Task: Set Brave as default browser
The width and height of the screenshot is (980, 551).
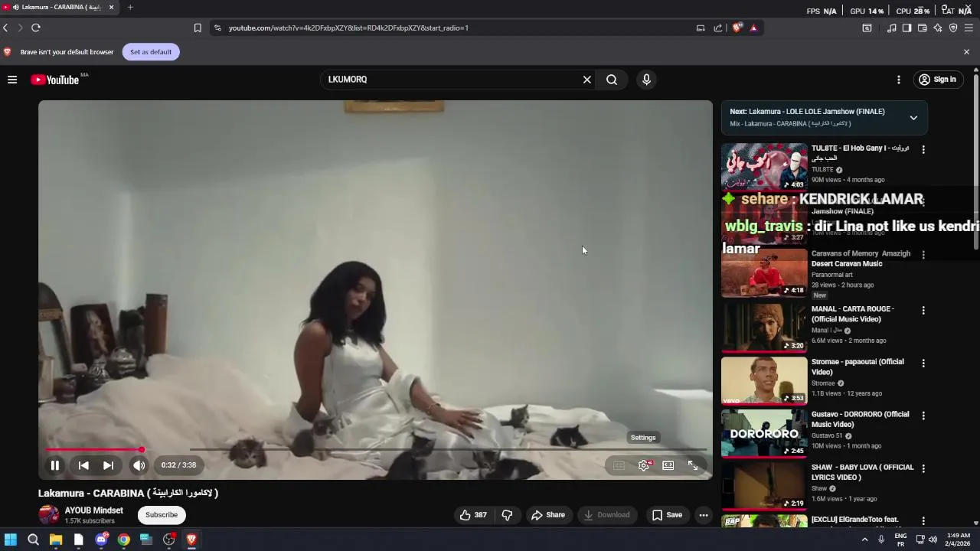Action: (x=151, y=52)
